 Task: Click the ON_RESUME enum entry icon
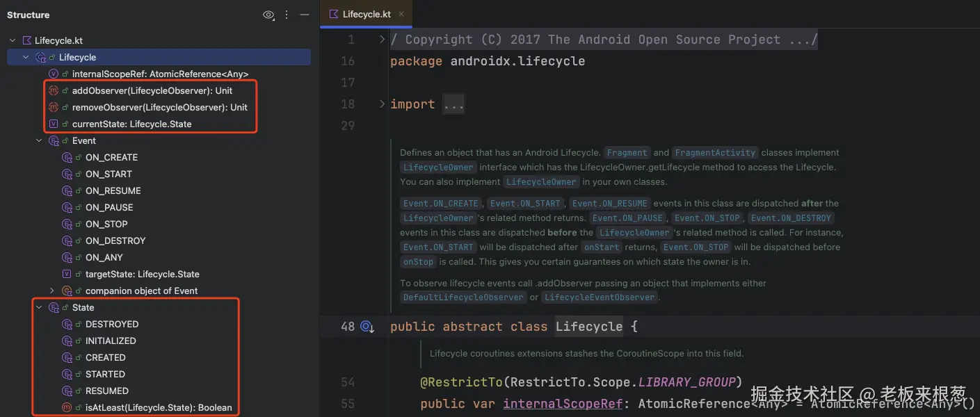[x=67, y=190]
